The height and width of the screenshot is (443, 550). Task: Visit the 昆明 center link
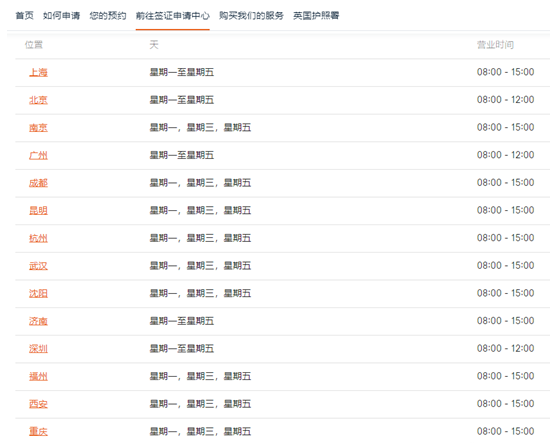click(38, 210)
